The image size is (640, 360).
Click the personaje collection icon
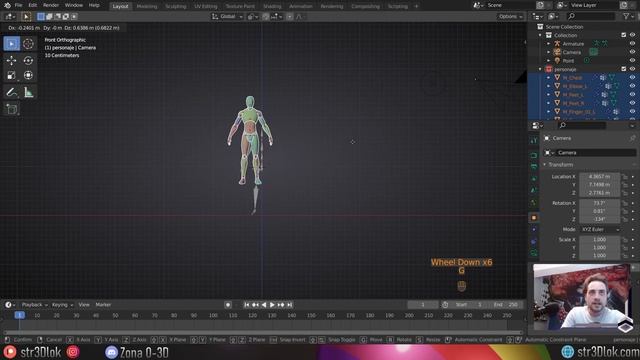pyautogui.click(x=549, y=69)
